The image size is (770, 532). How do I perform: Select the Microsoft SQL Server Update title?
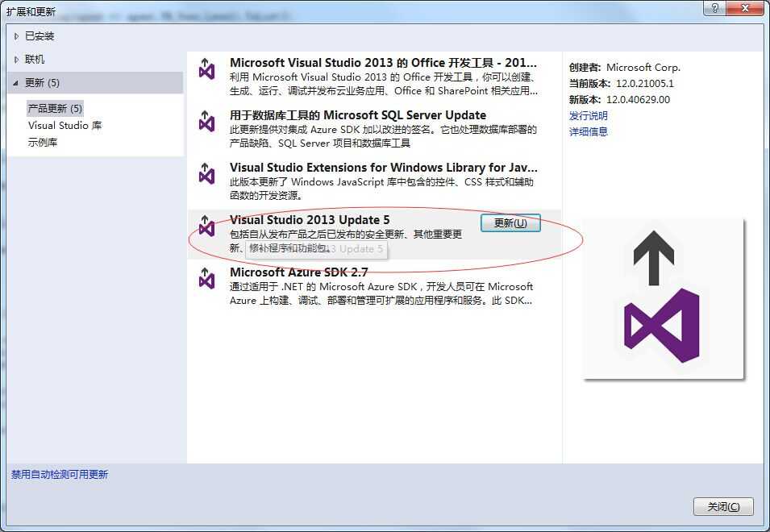pos(358,115)
